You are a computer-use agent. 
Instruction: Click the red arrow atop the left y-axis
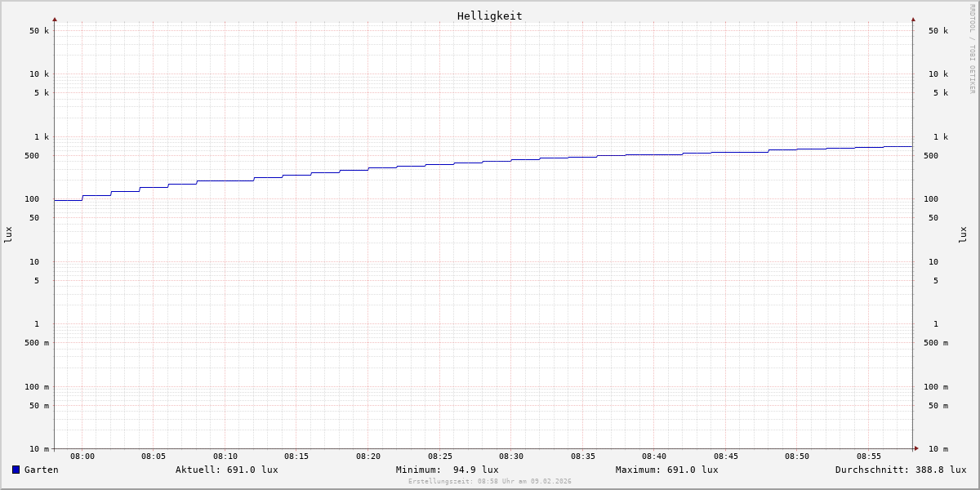click(55, 19)
